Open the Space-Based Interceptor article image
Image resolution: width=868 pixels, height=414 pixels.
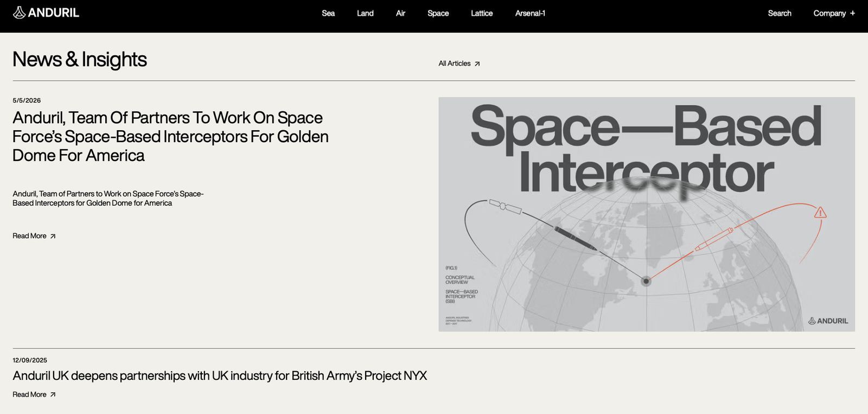(647, 214)
